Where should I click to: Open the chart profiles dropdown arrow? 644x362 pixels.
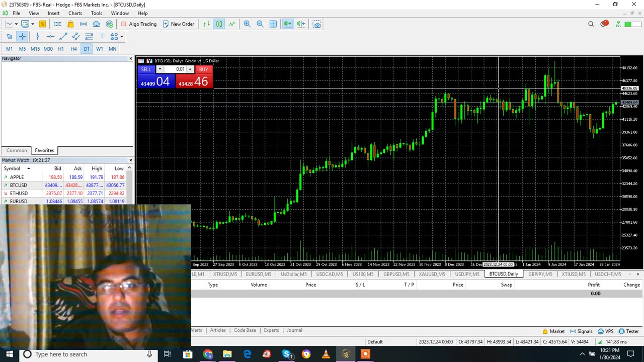pos(33,24)
